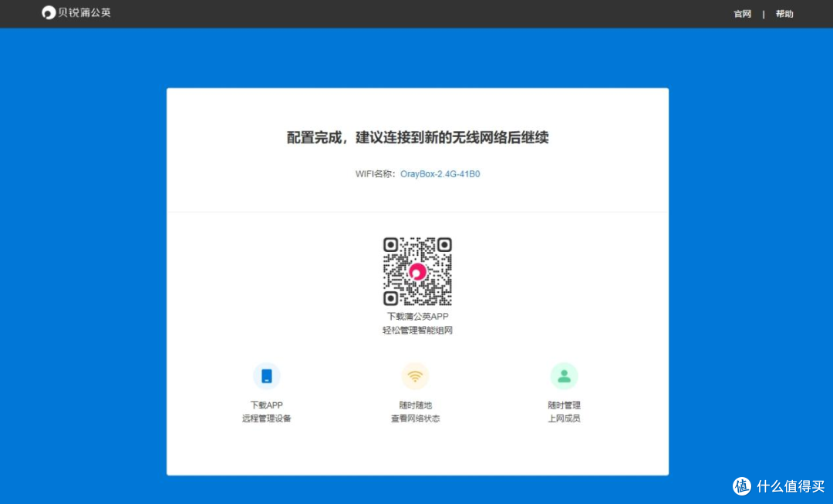Click the pink logo inside QR code

pyautogui.click(x=417, y=271)
